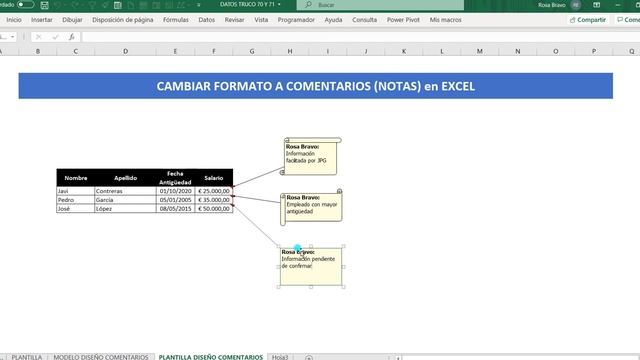Toggle the AutoSave switch

tap(25, 4)
